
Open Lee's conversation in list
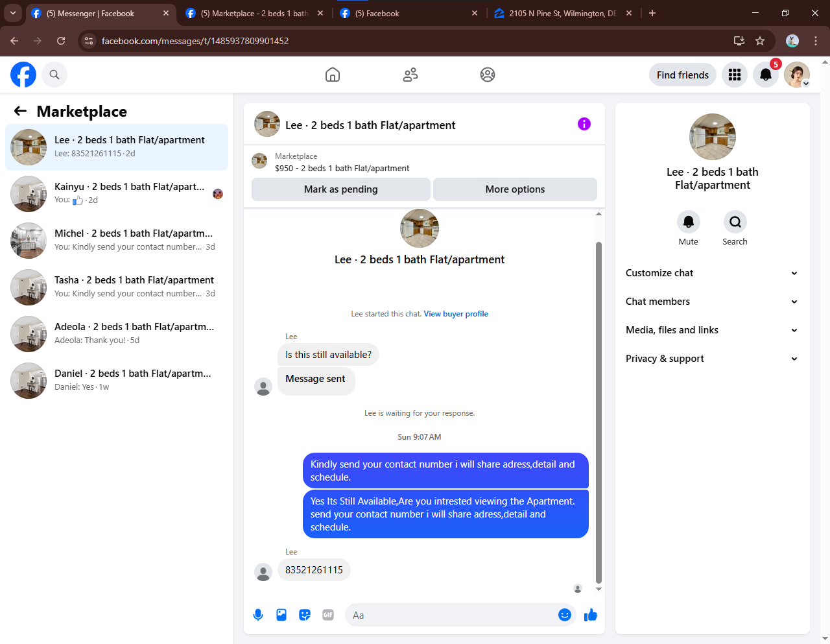click(117, 147)
